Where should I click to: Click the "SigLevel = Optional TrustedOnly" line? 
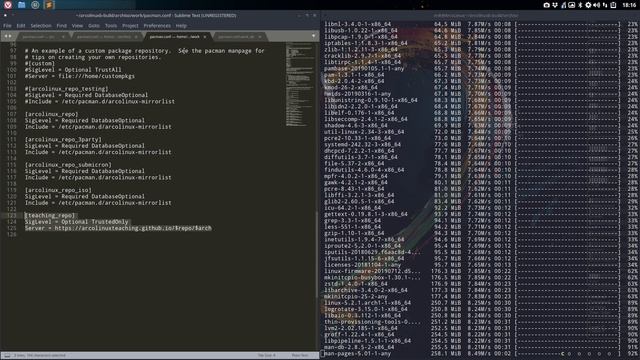point(76,222)
